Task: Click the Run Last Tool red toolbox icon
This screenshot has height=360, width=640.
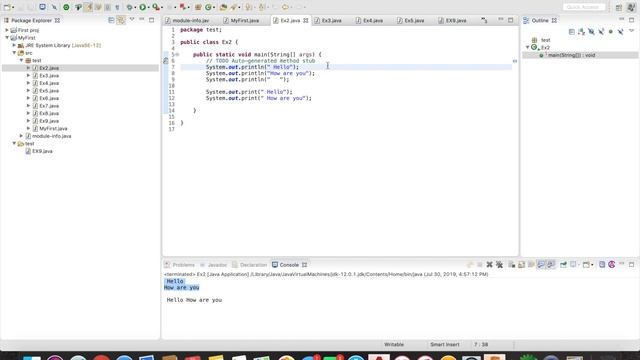Action: (156, 7)
